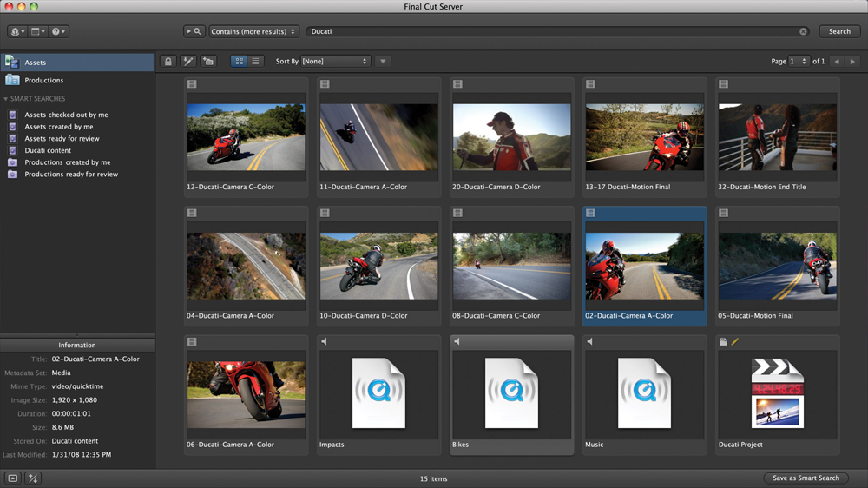Image resolution: width=868 pixels, height=488 pixels.
Task: Click the document icon above Ducati Project
Action: click(x=723, y=342)
